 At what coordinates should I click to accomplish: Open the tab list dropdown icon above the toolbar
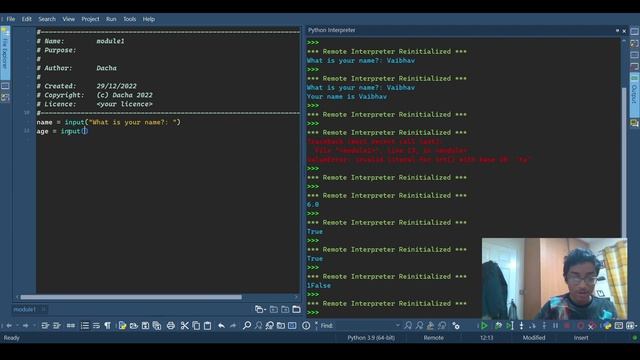click(x=259, y=309)
